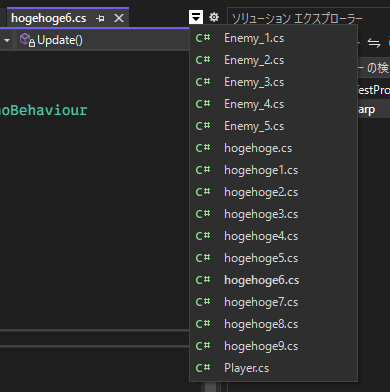Open hogehoge2.cs from the list

coord(273,192)
